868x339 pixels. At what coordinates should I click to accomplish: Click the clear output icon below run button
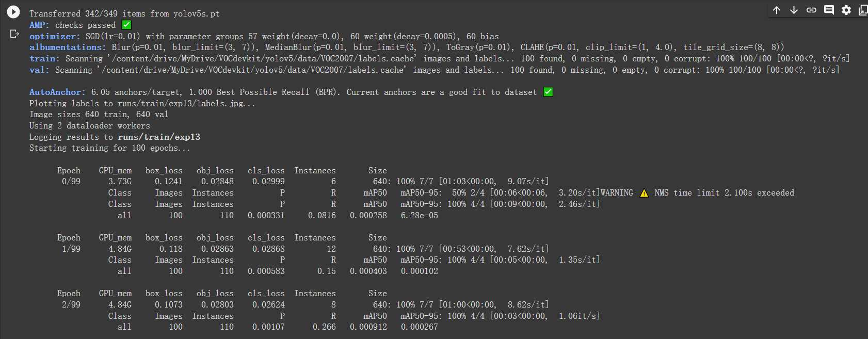[x=14, y=34]
